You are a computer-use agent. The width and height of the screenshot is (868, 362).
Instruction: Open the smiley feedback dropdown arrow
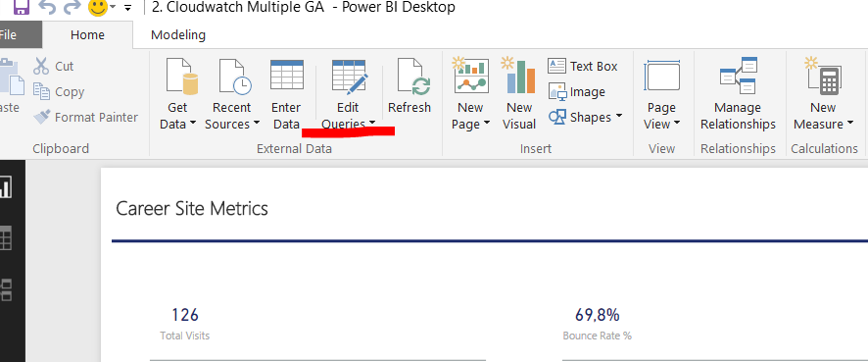point(113,7)
